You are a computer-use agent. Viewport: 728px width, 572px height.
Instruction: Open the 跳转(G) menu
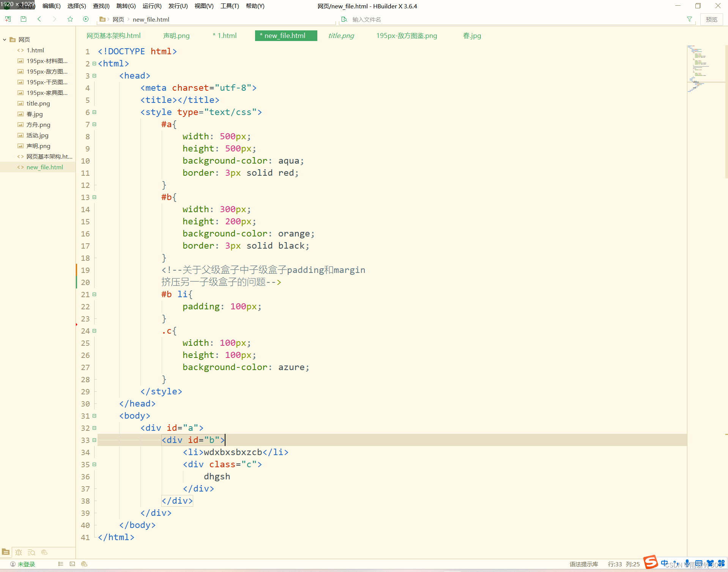[x=126, y=6]
